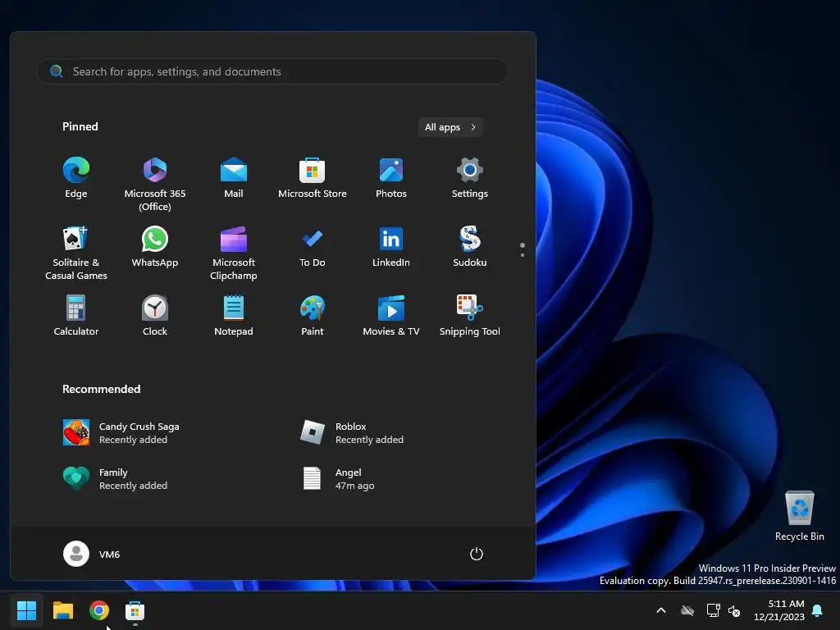
Task: Click the Start search field
Action: pyautogui.click(x=272, y=71)
